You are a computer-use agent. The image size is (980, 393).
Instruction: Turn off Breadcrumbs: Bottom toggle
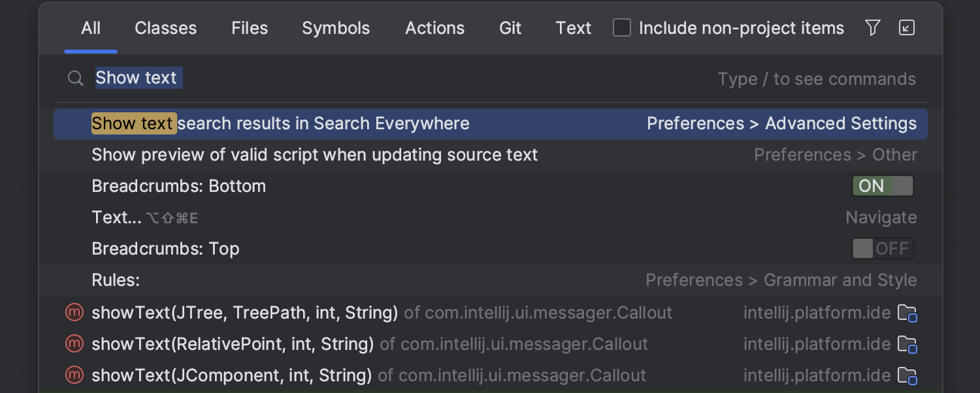pos(883,185)
